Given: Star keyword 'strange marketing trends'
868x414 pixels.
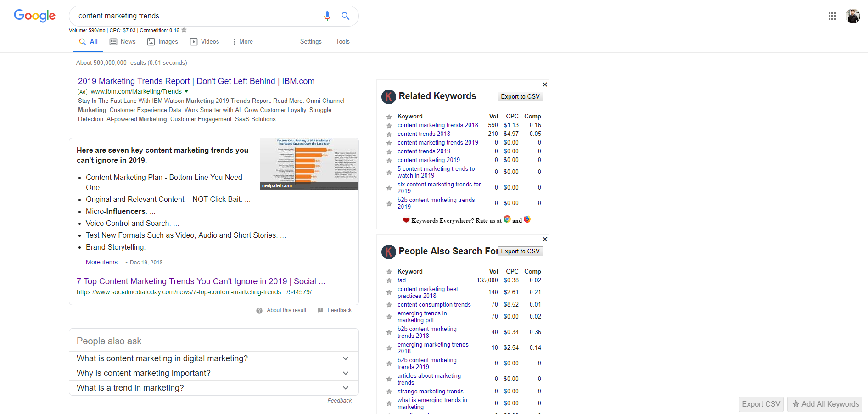Looking at the screenshot, I should [389, 392].
